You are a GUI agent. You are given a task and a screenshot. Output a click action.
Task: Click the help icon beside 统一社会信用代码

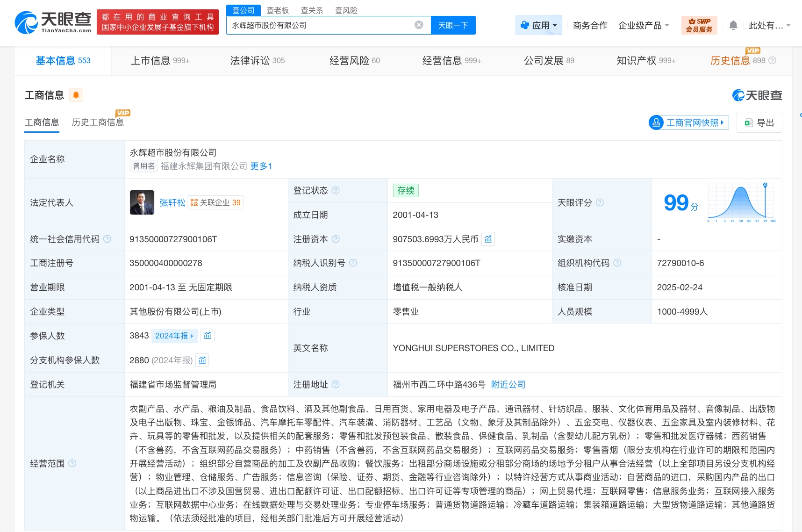click(x=107, y=239)
